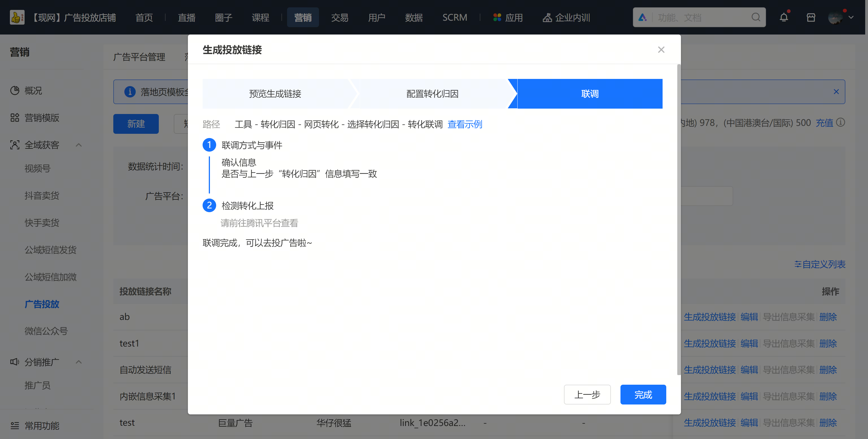Open the 课程 menu
Image resolution: width=868 pixels, height=439 pixels.
point(261,17)
